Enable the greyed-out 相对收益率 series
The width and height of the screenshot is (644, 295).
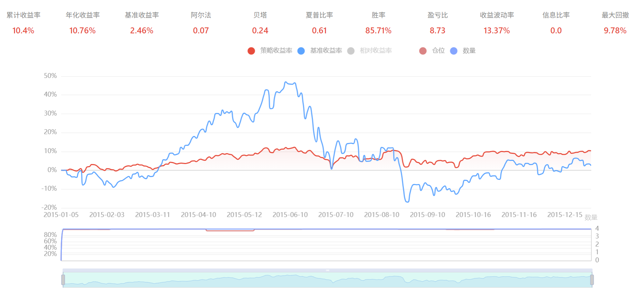375,51
